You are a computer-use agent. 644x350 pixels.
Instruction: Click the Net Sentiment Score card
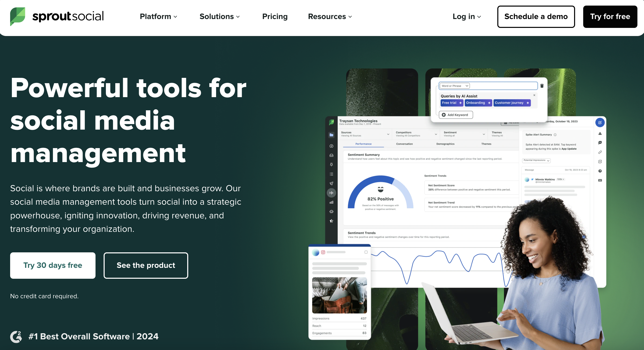[x=471, y=187]
